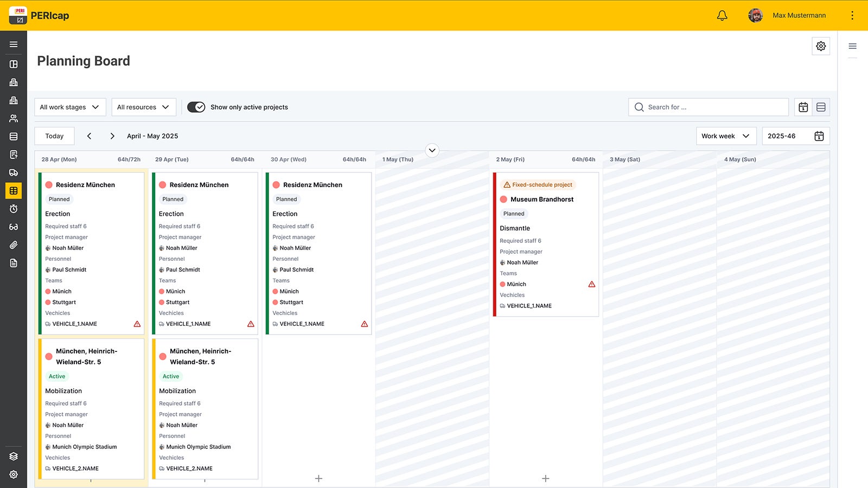868x488 pixels.
Task: Open the three-dot overflow menu top right
Action: (853, 15)
